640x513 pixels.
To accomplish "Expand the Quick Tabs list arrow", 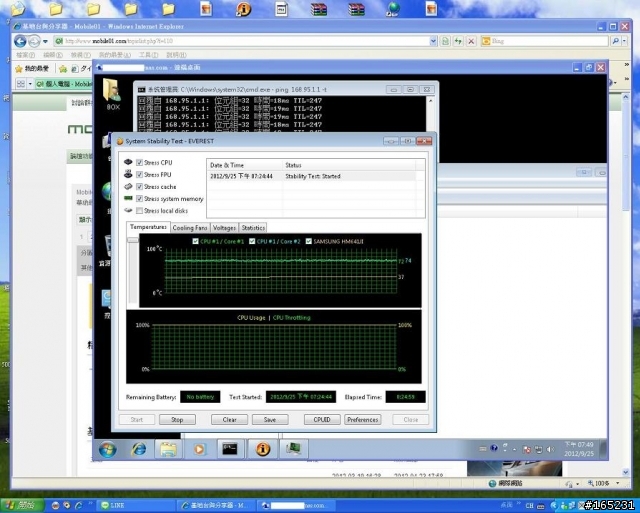I will pos(30,84).
